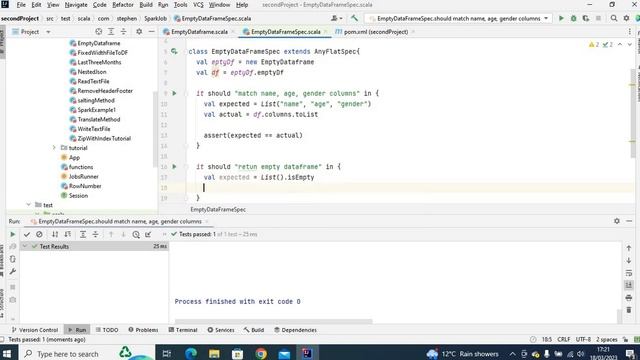Run test from gutter beside 'retun empty dataframe'
Image resolution: width=640 pixels, height=360 pixels.
click(174, 167)
